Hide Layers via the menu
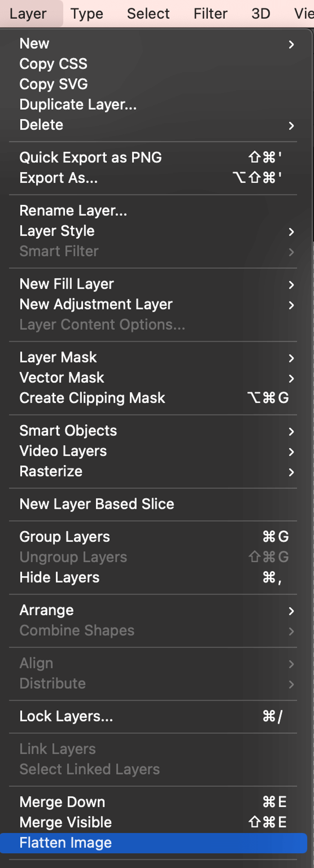Image resolution: width=314 pixels, height=868 pixels. tap(58, 577)
